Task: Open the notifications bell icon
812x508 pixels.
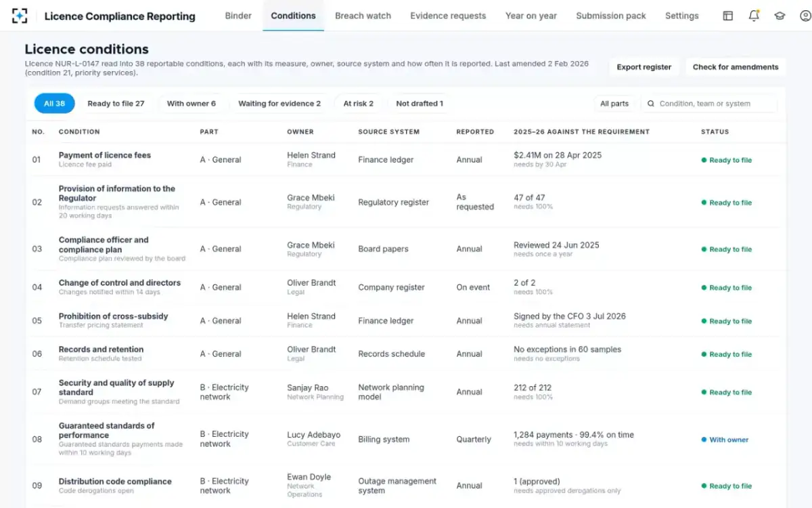Action: [754, 16]
